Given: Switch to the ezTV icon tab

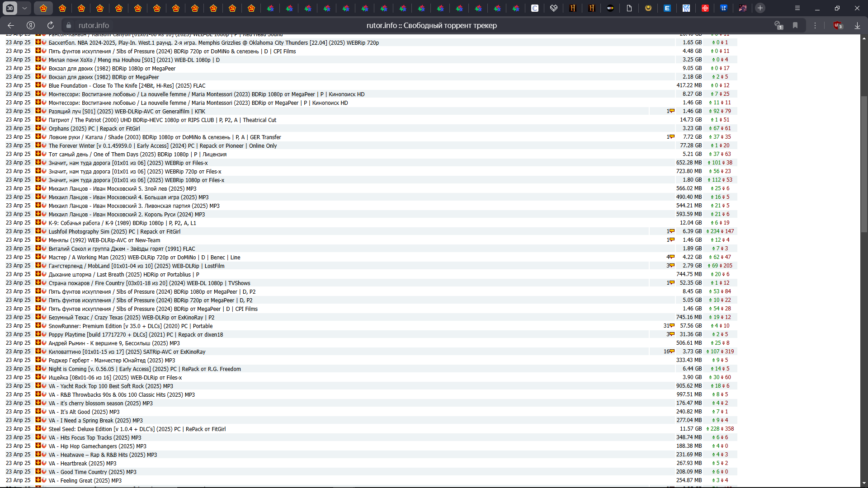Looking at the screenshot, I should point(686,8).
